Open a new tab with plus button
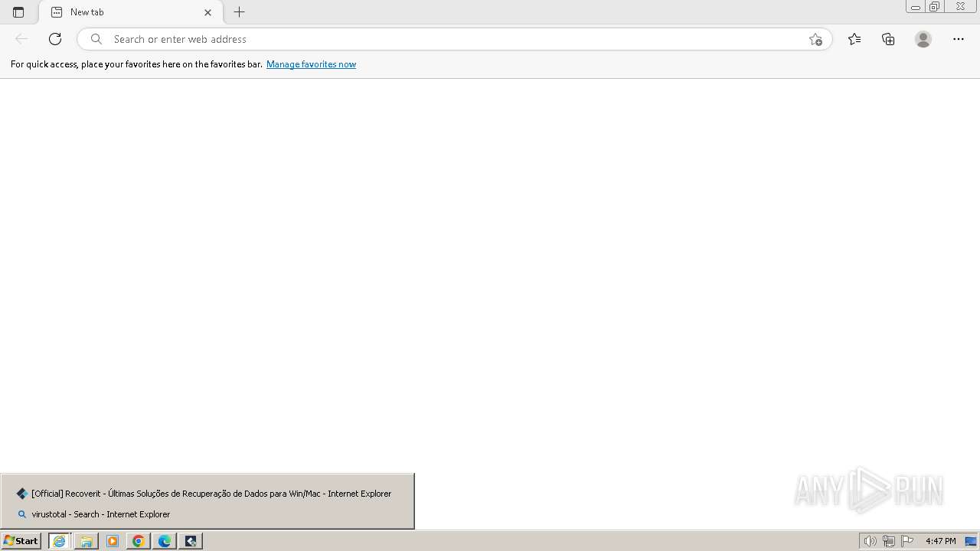This screenshot has width=980, height=551. [x=240, y=12]
